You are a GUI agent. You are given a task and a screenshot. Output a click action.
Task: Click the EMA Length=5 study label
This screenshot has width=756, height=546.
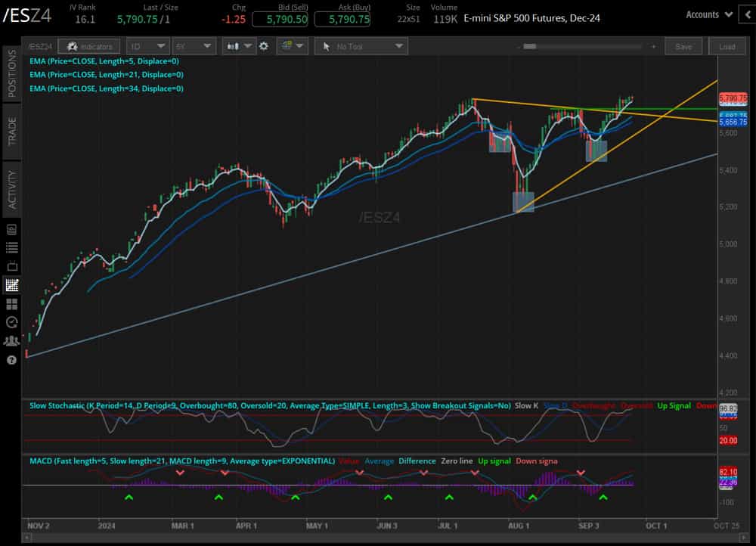click(104, 61)
